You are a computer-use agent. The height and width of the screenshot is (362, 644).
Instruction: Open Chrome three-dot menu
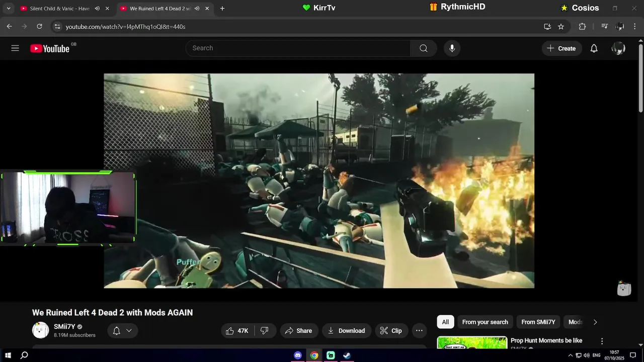[x=635, y=27]
